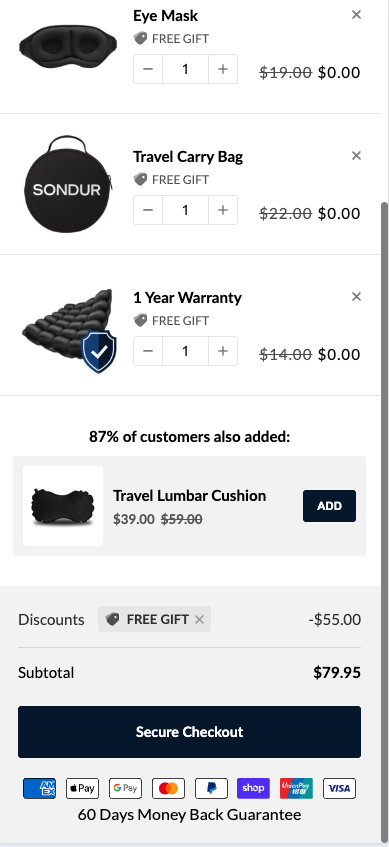The width and height of the screenshot is (389, 847).
Task: Click the cart vertical scrollbar
Action: [385, 519]
